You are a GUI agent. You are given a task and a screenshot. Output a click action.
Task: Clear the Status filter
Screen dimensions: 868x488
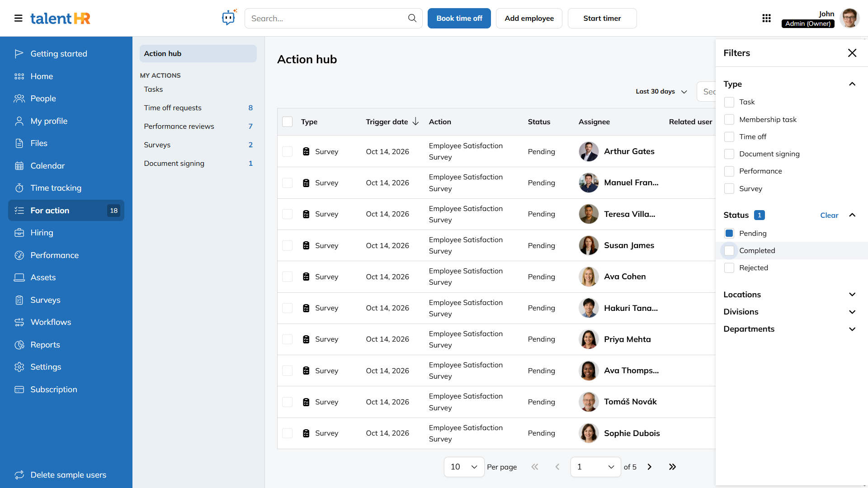(829, 215)
